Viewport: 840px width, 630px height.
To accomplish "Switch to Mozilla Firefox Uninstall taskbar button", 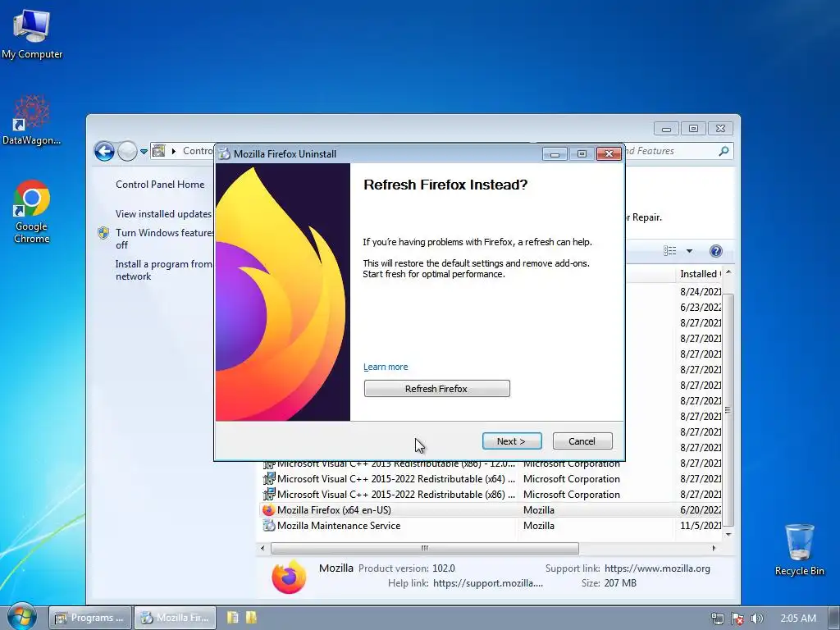I will [176, 618].
